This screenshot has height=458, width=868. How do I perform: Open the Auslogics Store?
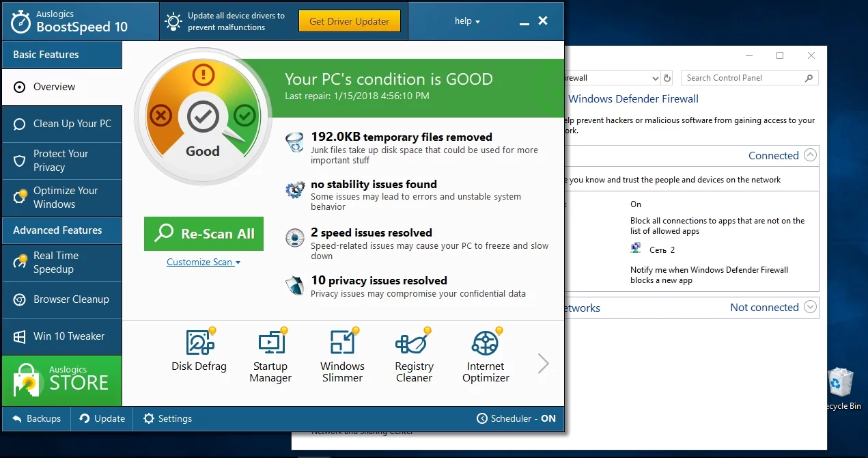62,381
